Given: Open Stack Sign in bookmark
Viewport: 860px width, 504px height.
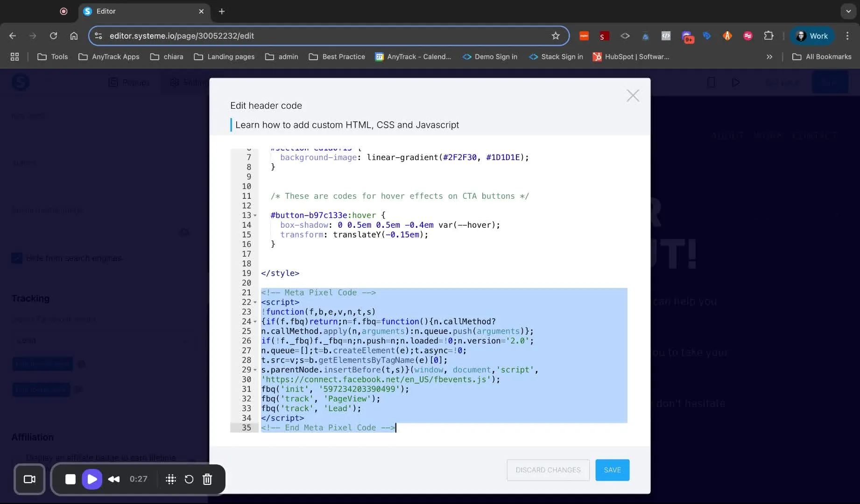Looking at the screenshot, I should pos(556,56).
